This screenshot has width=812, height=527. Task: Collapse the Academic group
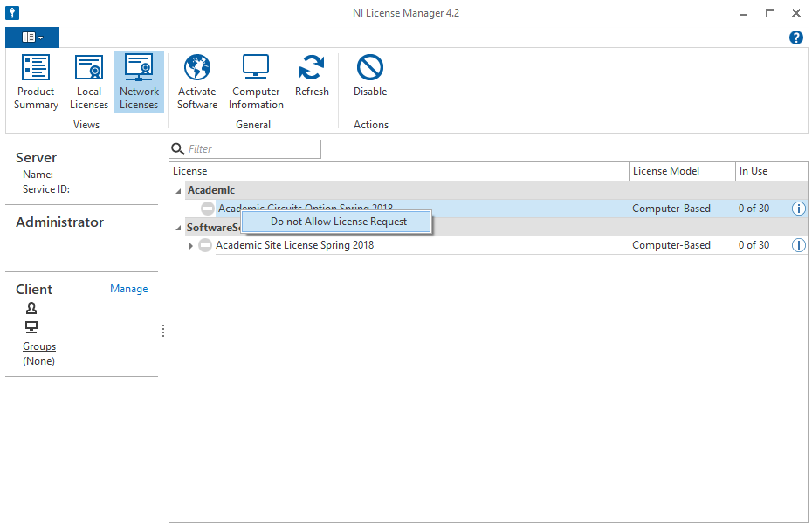179,190
